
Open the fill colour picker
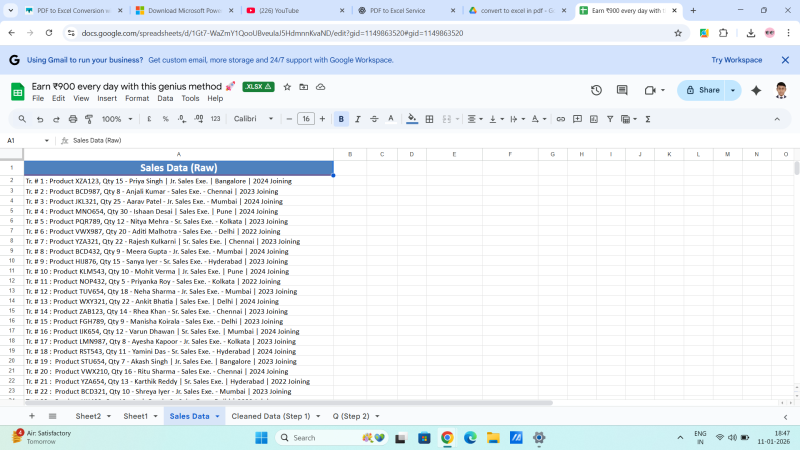412,119
